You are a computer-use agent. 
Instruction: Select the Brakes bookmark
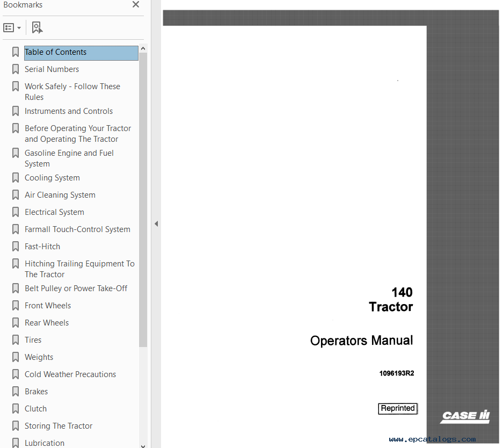click(x=37, y=392)
